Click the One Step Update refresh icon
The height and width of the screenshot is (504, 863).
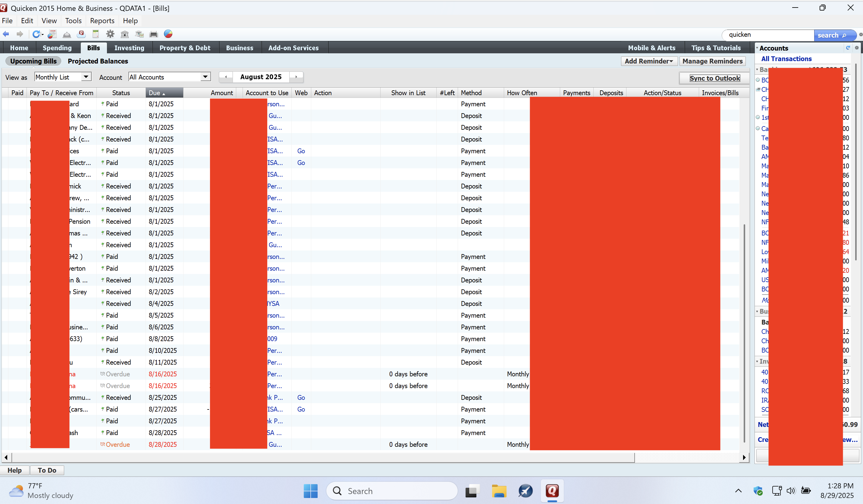point(36,34)
